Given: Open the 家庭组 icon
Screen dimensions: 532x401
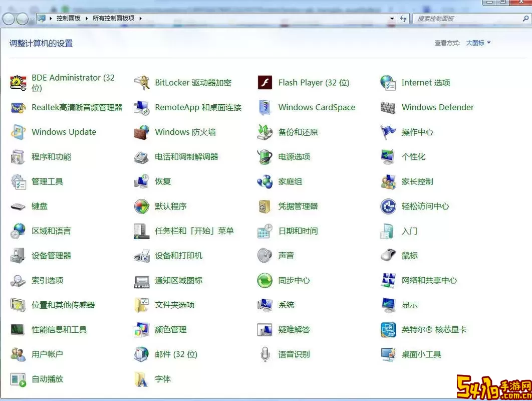Looking at the screenshot, I should 265,181.
